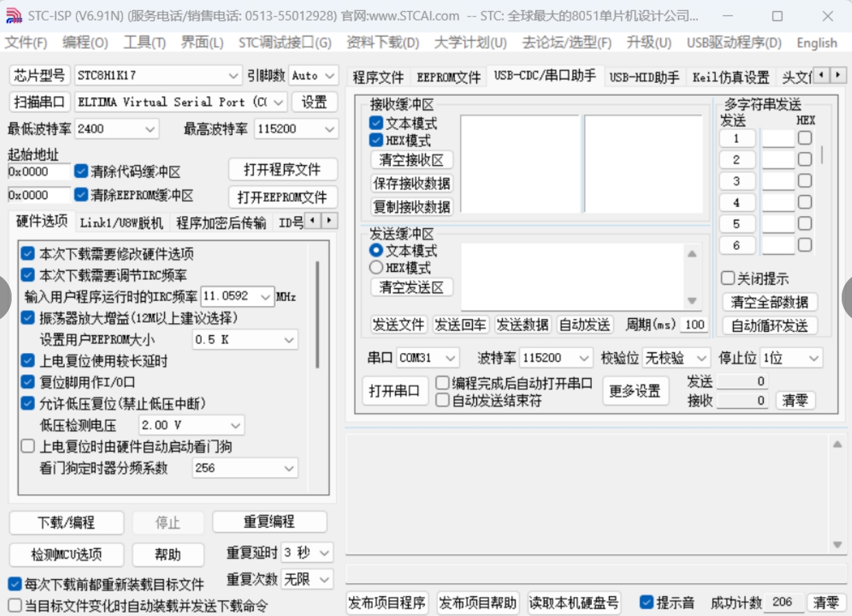Click the 周期(ms) 100 input field
This screenshot has width=852, height=616.
(695, 324)
